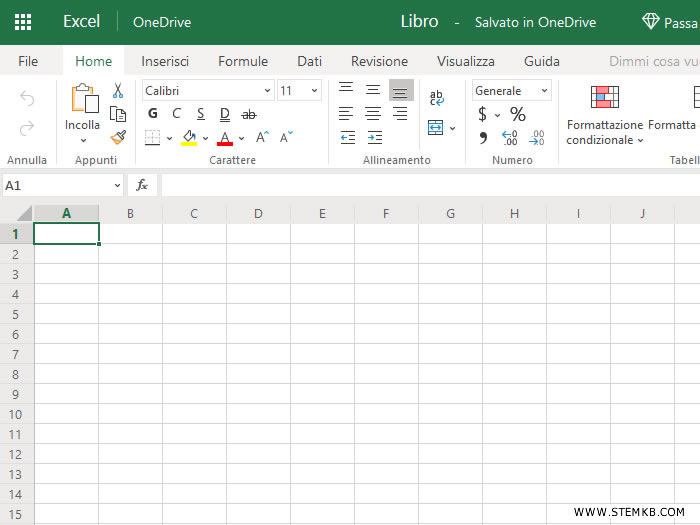Click the wrap text icon
This screenshot has height=525, width=700.
pos(437,98)
